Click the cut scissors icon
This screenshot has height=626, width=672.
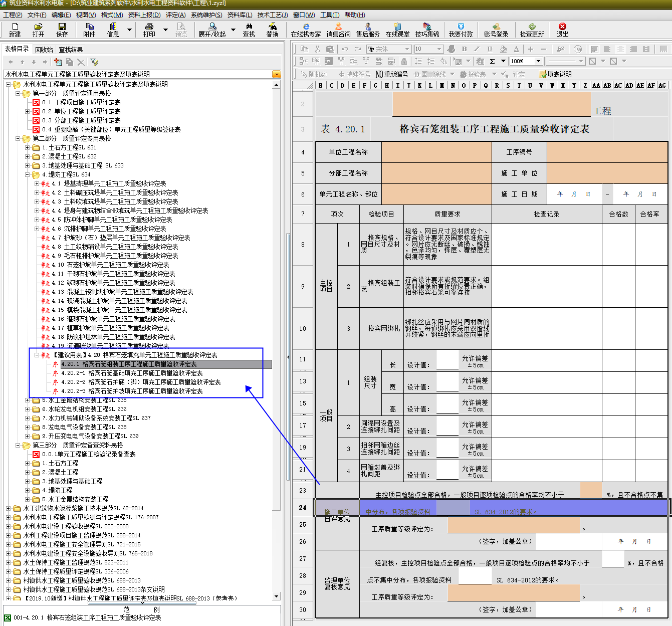pyautogui.click(x=317, y=49)
